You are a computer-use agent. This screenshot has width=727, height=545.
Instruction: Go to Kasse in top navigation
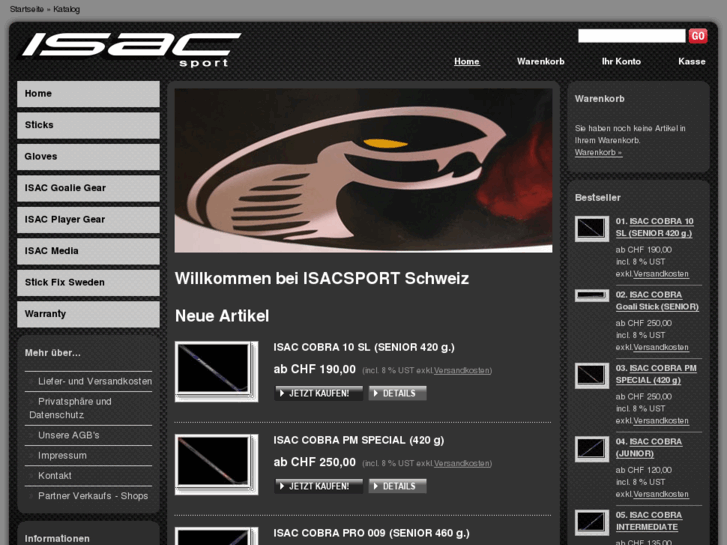coord(692,61)
